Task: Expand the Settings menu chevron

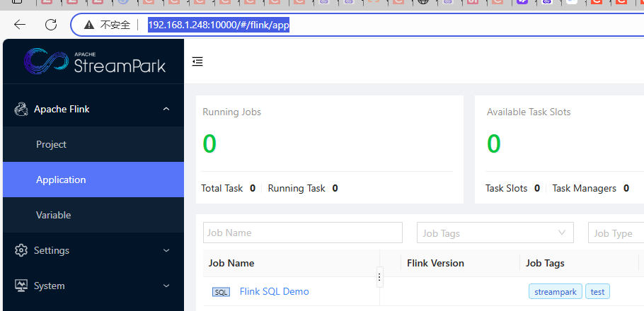Action: [x=166, y=250]
